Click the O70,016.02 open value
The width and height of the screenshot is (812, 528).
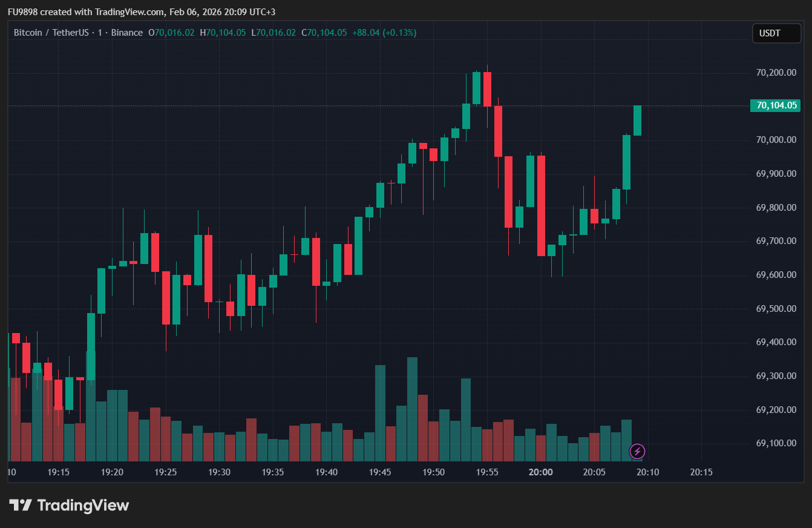pyautogui.click(x=172, y=33)
